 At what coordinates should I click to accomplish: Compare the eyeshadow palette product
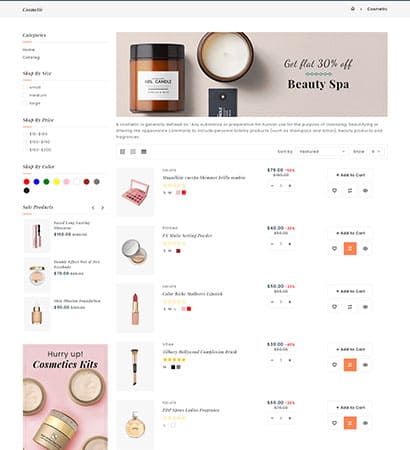(x=350, y=190)
